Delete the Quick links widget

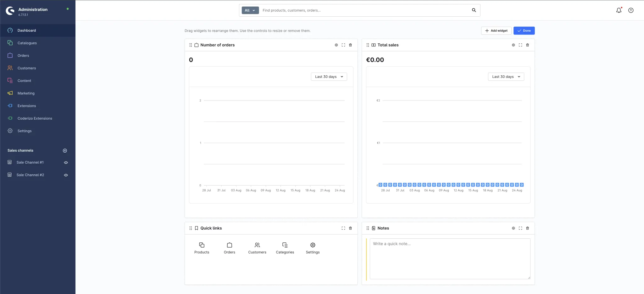point(350,228)
